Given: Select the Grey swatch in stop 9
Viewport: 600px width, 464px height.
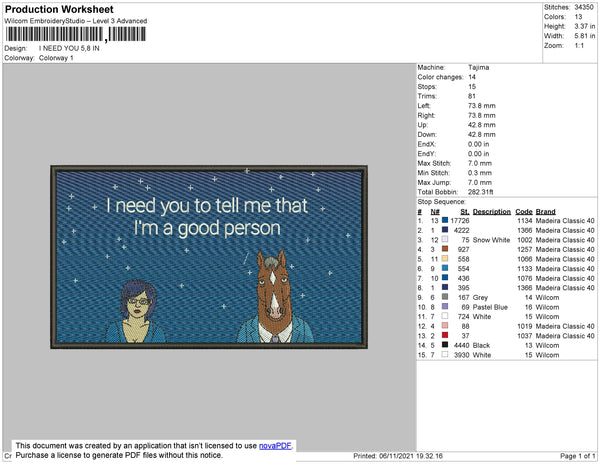Looking at the screenshot, I should pos(445,297).
